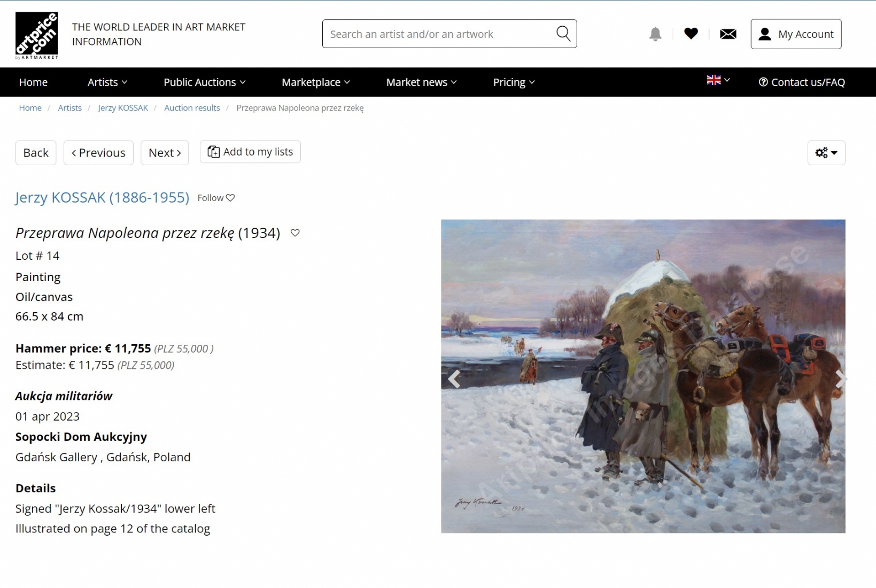Show previous artwork image arrow
The height and width of the screenshot is (588, 876).
point(454,378)
